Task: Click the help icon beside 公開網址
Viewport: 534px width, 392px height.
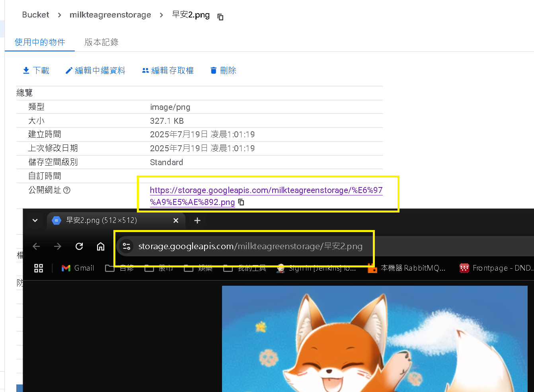Action: pyautogui.click(x=67, y=190)
